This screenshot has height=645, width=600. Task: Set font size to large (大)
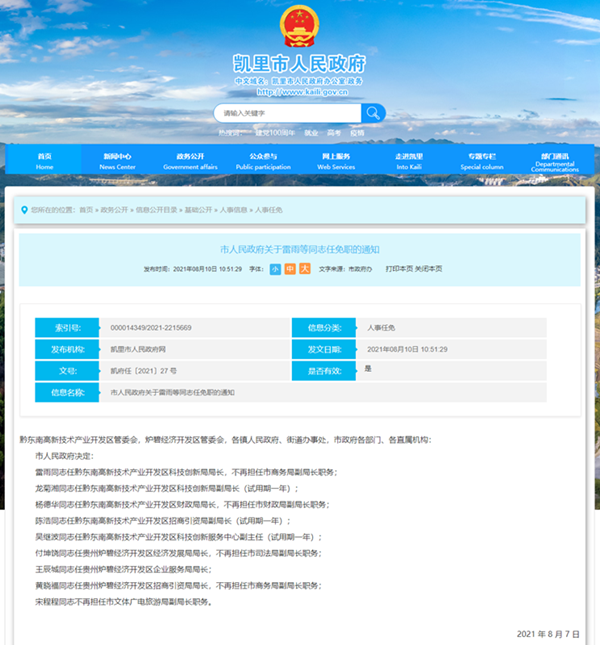305,269
